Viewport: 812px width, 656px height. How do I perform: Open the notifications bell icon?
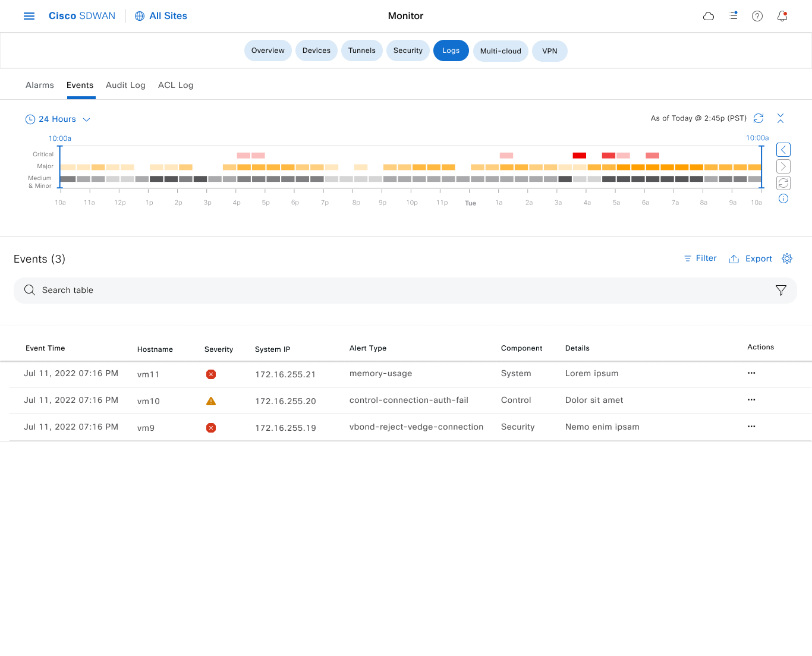click(x=782, y=16)
